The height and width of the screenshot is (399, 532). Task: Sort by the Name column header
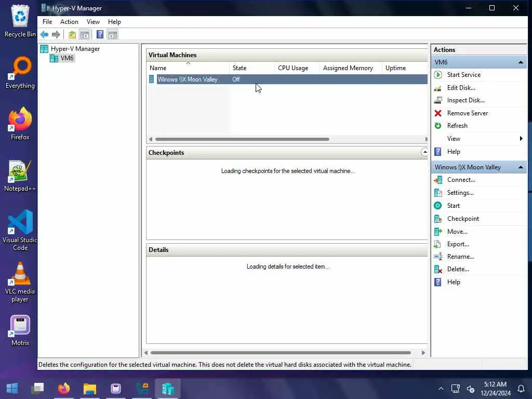[188, 68]
